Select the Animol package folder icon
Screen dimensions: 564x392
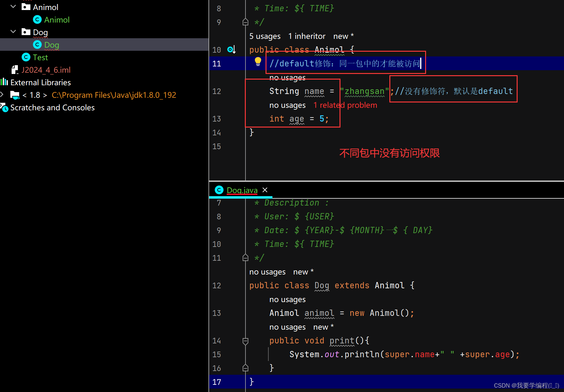point(26,7)
